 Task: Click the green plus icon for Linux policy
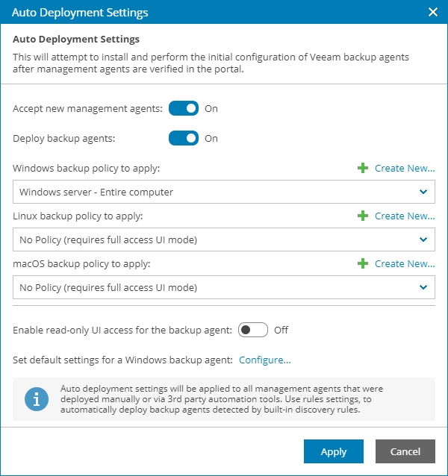click(x=363, y=216)
